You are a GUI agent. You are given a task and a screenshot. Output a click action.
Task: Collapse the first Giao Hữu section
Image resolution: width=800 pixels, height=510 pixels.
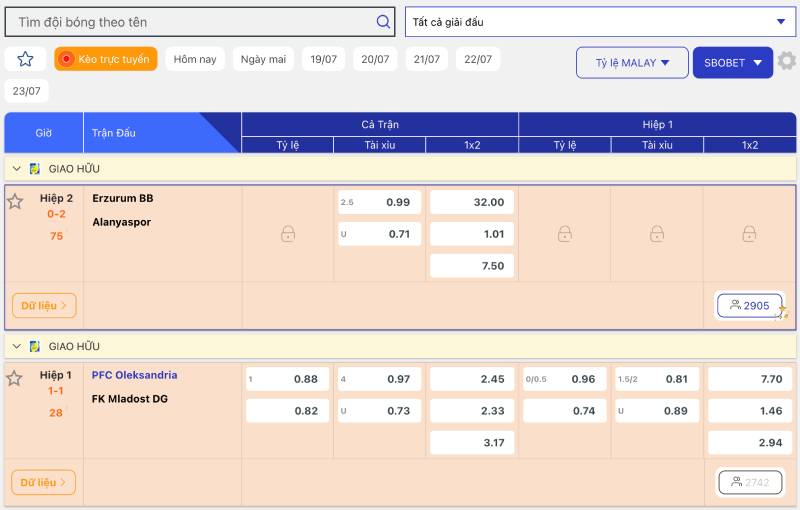pos(17,169)
